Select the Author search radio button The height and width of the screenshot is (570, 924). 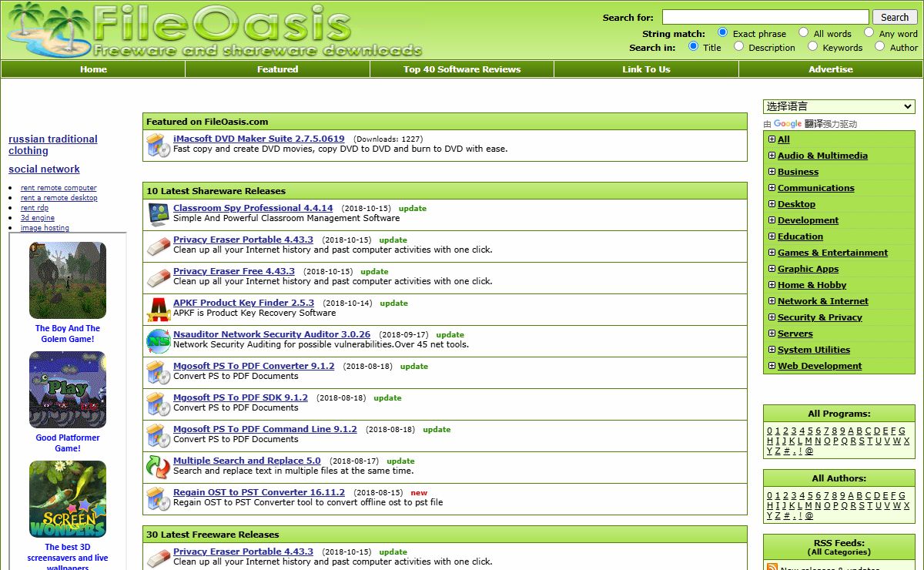[880, 46]
